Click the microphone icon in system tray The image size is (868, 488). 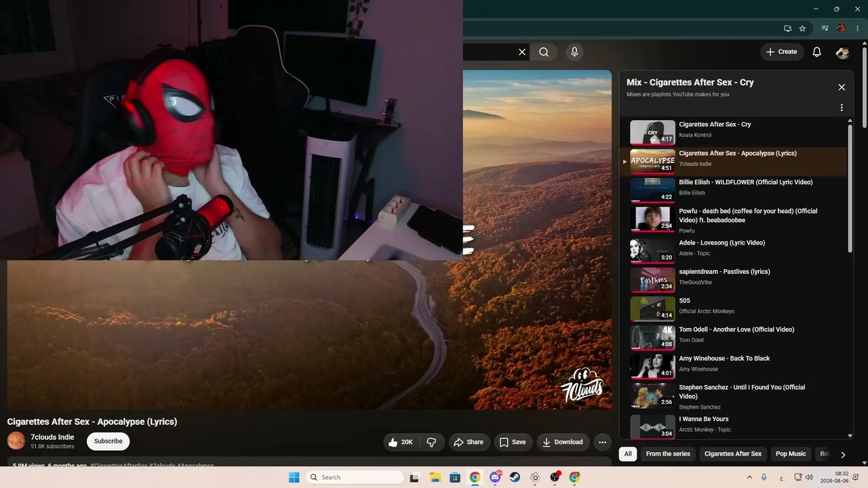tap(764, 477)
